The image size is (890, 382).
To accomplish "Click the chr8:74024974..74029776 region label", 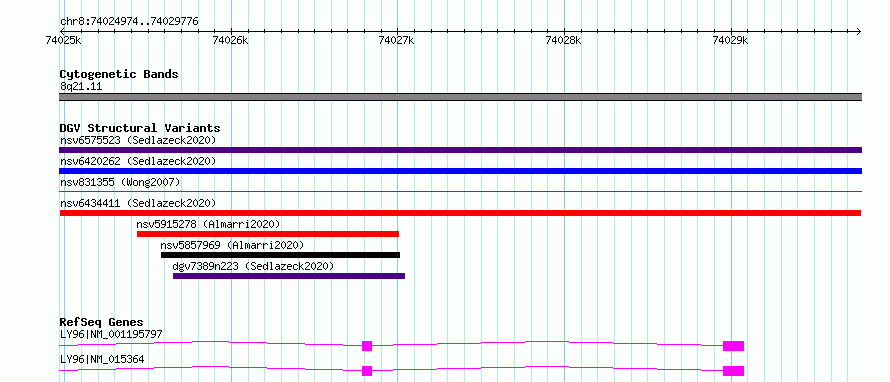I will tap(129, 22).
